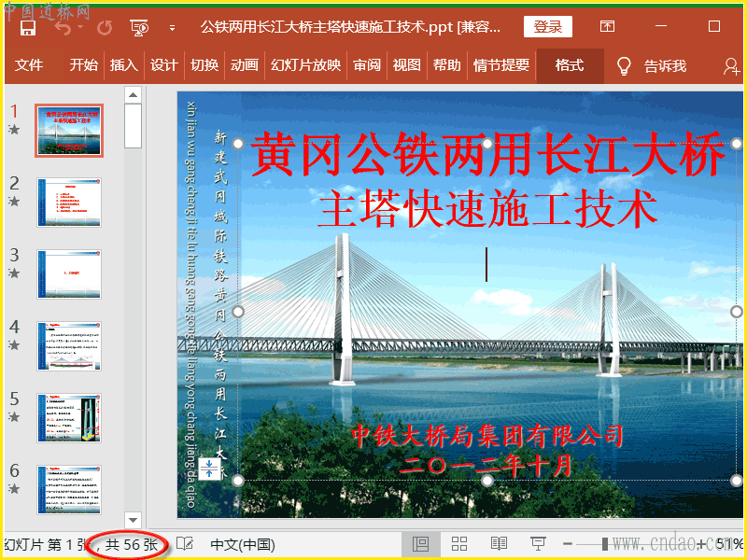Click the lightbulb Tell Me icon
Screen dimensions: 747x560
tap(624, 65)
